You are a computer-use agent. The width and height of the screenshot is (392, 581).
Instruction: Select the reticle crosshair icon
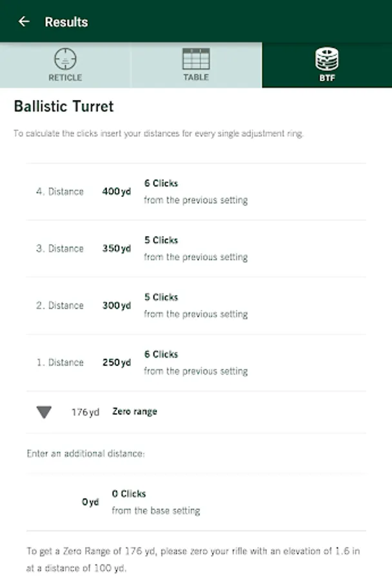tap(65, 59)
